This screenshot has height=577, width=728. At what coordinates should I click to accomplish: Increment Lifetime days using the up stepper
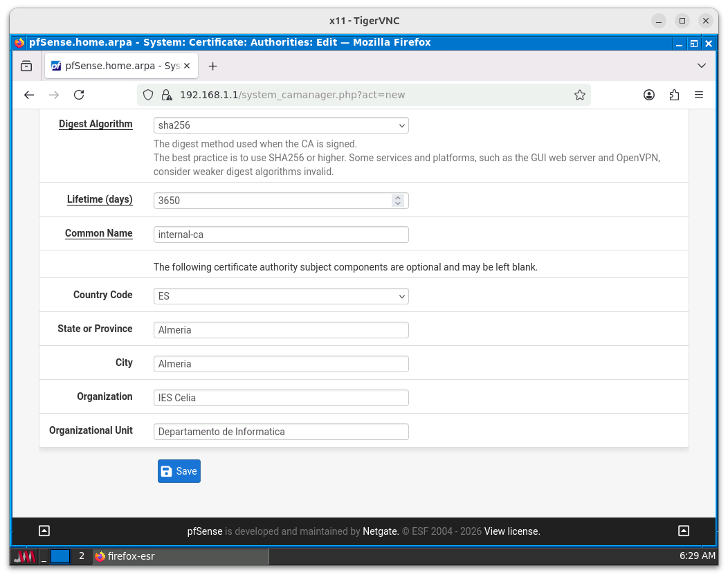coord(398,196)
